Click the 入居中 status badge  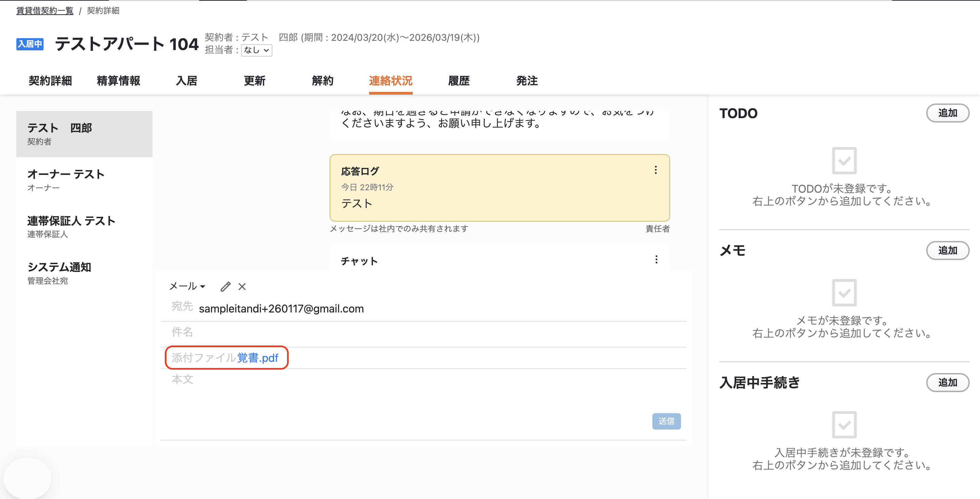tap(30, 44)
